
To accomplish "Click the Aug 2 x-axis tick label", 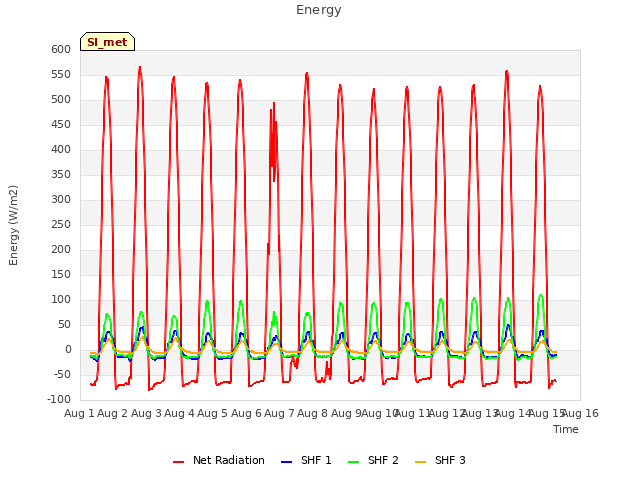I will (x=113, y=413).
